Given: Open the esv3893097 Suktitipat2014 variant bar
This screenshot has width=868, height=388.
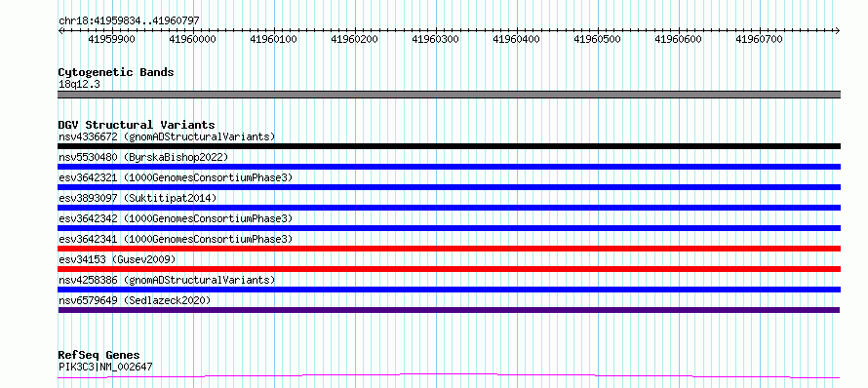Looking at the screenshot, I should tap(449, 208).
